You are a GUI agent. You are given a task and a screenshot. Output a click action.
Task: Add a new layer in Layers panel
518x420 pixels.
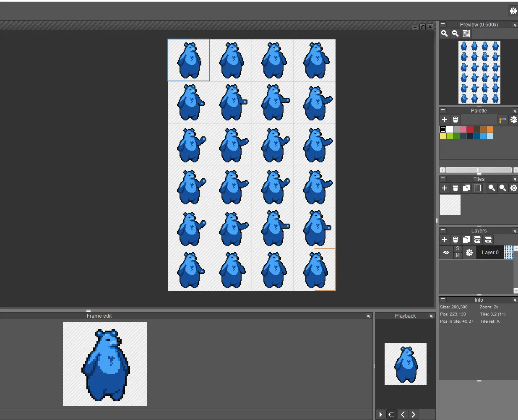[445, 240]
